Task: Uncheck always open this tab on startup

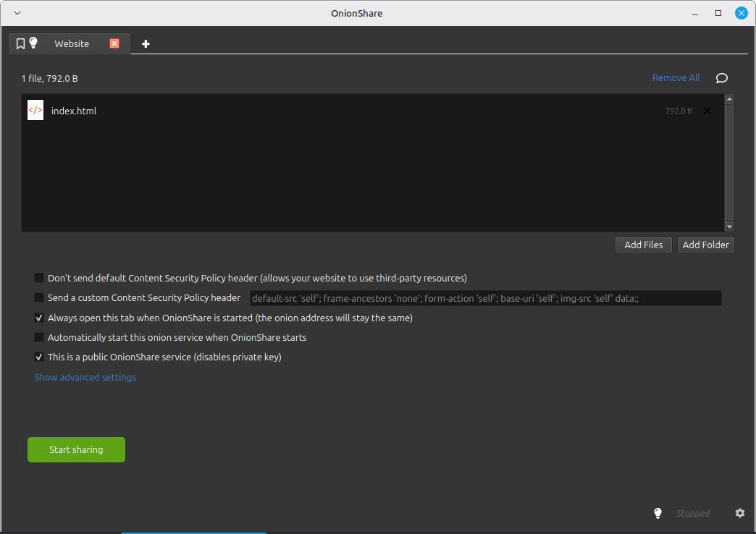Action: pos(38,317)
